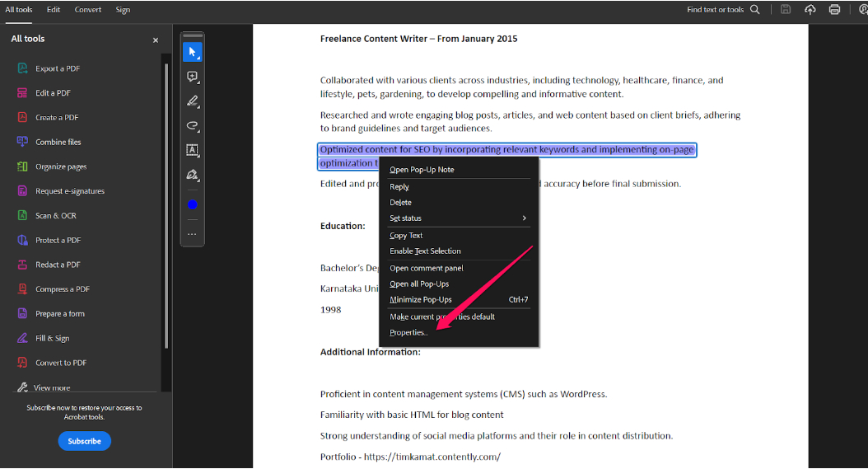Click the Find text or tools search

723,9
